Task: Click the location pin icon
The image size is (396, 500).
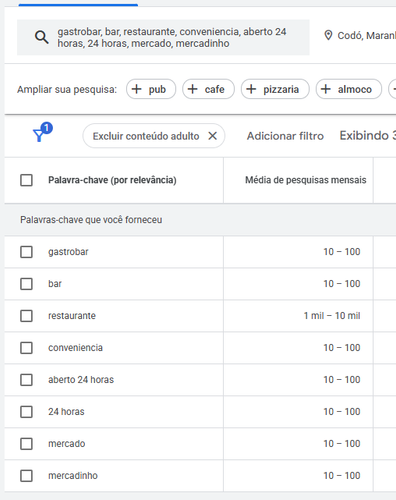Action: pos(328,35)
